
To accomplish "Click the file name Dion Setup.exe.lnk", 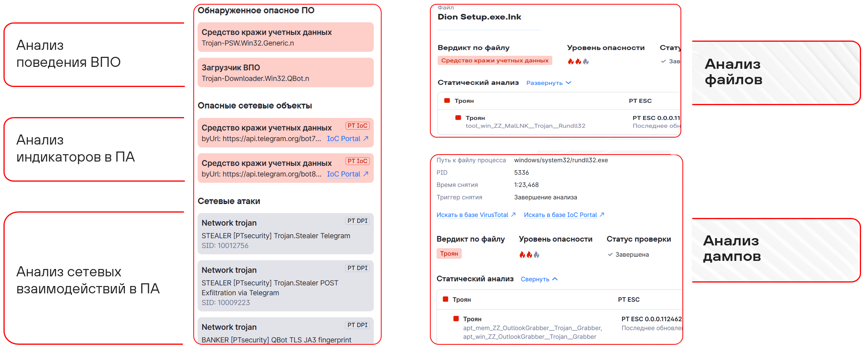I will 479,17.
